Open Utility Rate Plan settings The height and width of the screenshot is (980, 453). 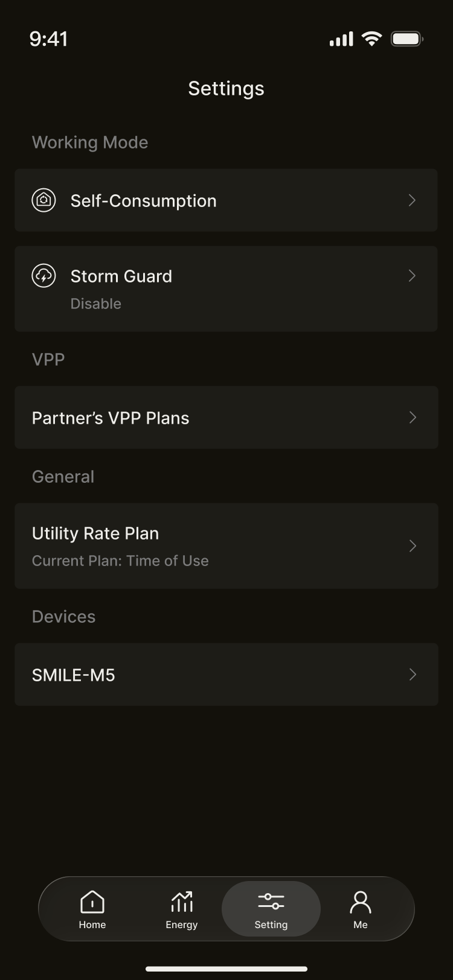[95, 534]
